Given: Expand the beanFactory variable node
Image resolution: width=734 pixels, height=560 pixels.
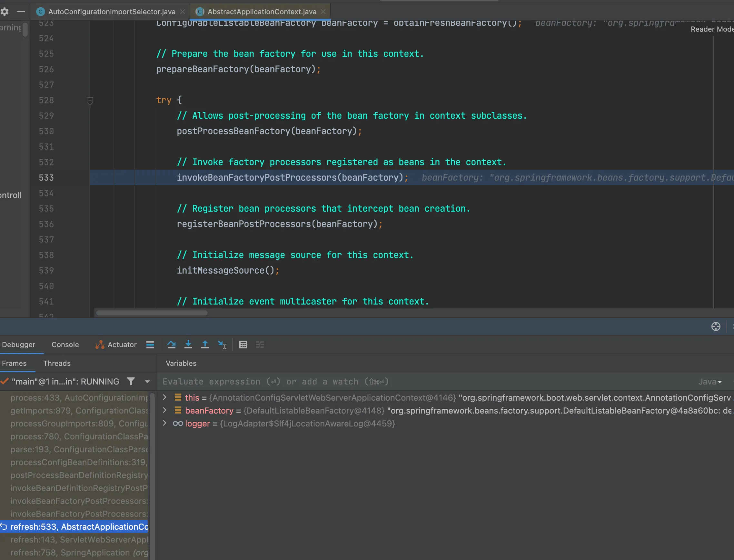Looking at the screenshot, I should click(164, 410).
